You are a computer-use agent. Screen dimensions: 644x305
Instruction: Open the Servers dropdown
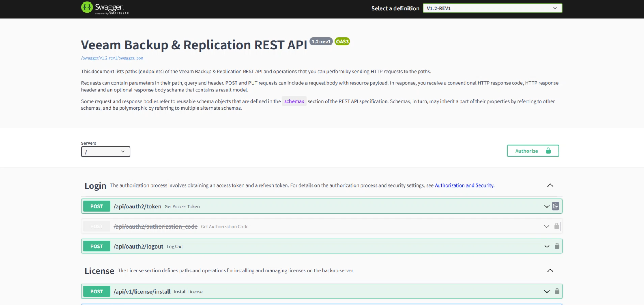tap(105, 152)
